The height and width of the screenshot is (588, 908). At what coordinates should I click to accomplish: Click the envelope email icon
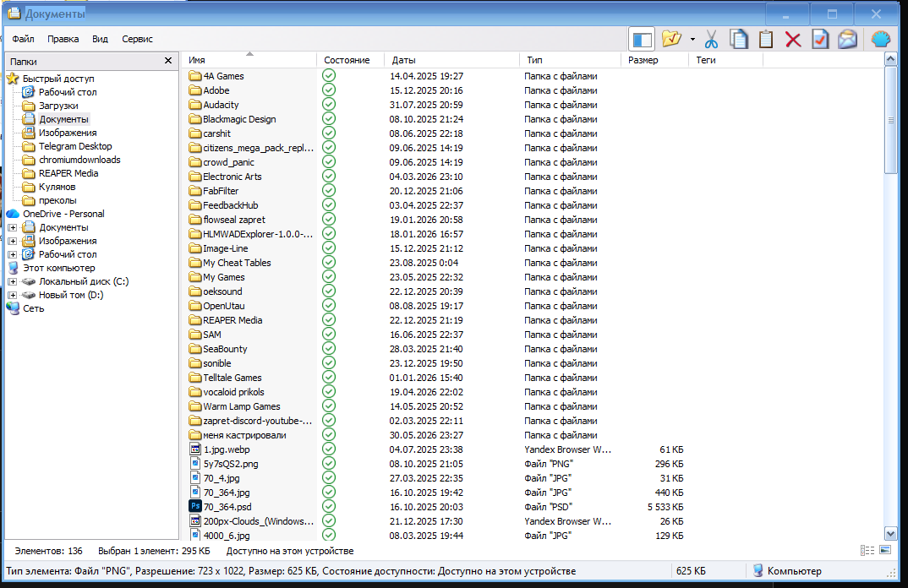pyautogui.click(x=847, y=40)
